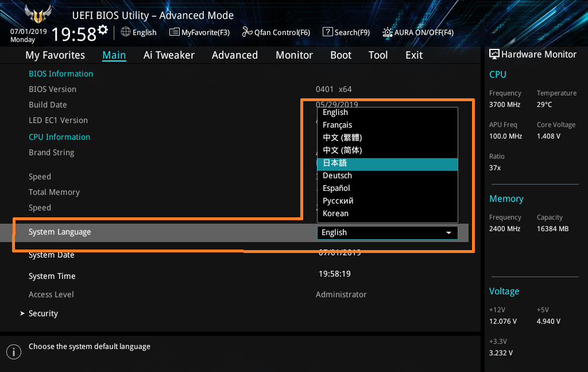This screenshot has height=372, width=588.
Task: Open Qfan Control(F6)
Action: [276, 32]
